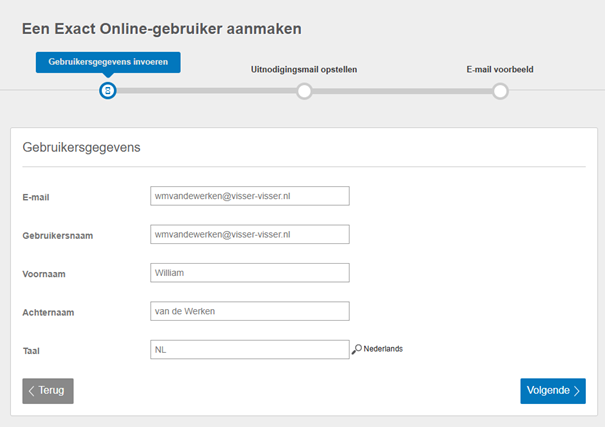
Task: Open the language lookup magnifier icon
Action: 357,349
